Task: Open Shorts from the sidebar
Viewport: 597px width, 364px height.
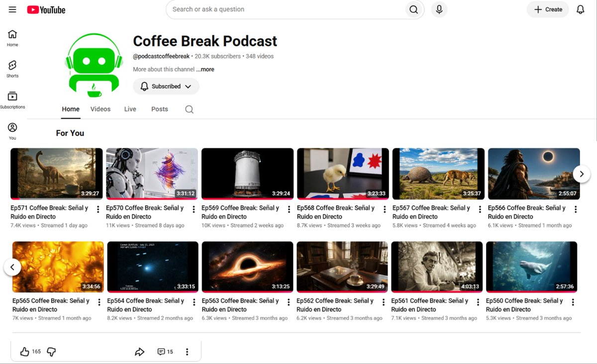Action: [12, 70]
